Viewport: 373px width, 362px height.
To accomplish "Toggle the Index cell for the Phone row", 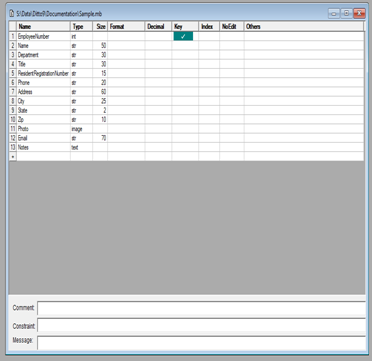I will [209, 83].
